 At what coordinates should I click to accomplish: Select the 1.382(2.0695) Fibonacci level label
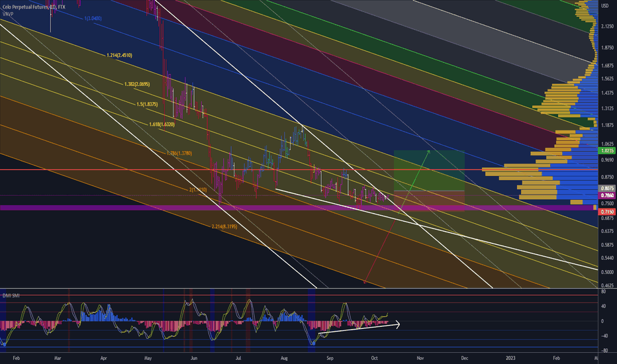point(137,84)
